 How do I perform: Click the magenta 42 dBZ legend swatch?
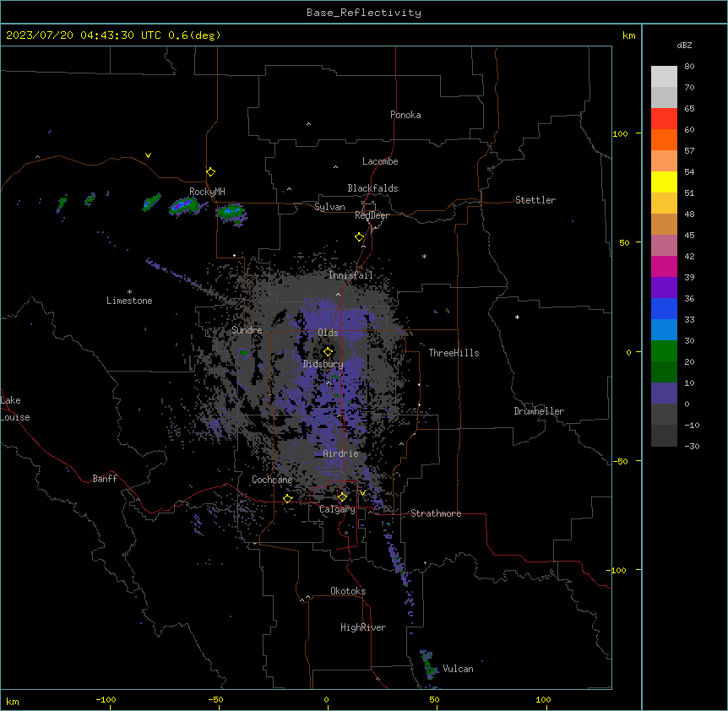[664, 266]
